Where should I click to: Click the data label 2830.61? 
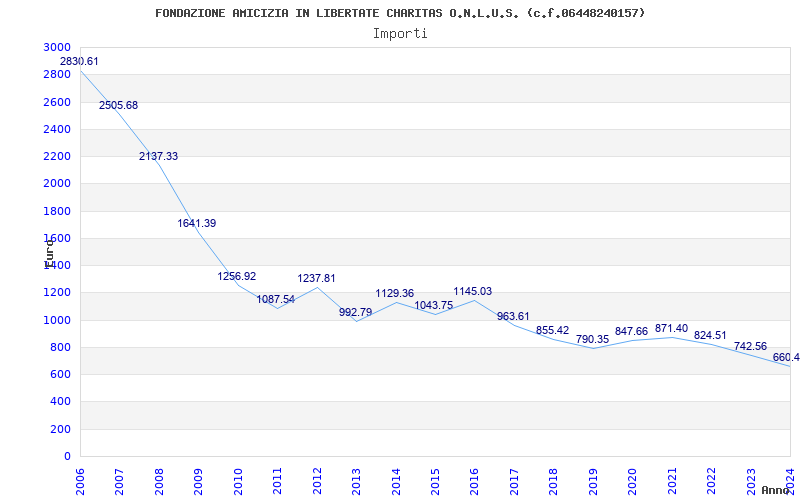pyautogui.click(x=79, y=61)
